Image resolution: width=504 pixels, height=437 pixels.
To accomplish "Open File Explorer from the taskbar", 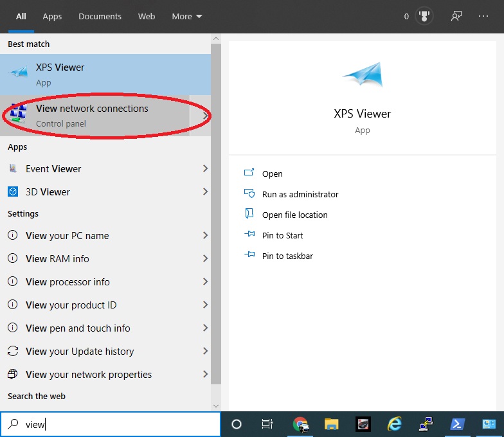I will point(332,424).
